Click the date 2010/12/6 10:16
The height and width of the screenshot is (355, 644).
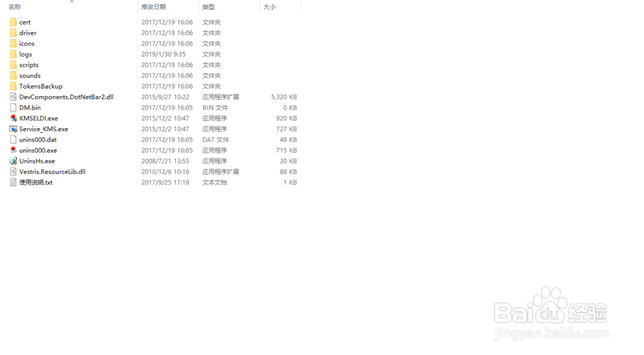point(165,172)
